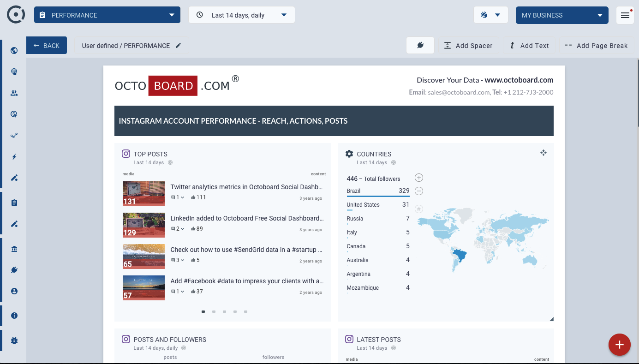Open the MY BUSINESS dropdown
Image resolution: width=639 pixels, height=364 pixels.
pos(562,15)
